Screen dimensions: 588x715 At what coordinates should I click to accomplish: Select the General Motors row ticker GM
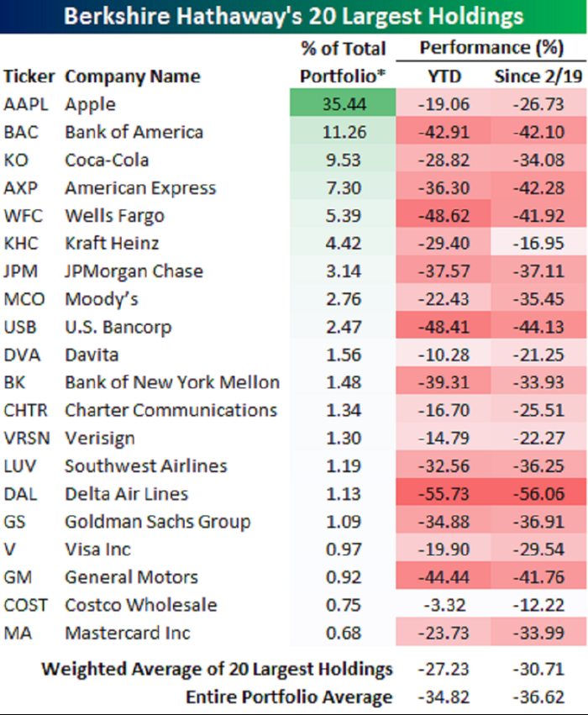point(18,577)
